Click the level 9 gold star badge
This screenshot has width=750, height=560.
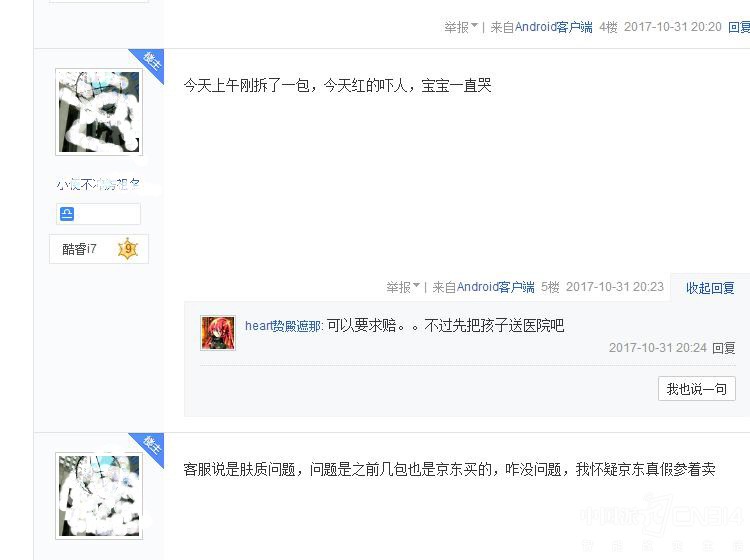tap(128, 249)
